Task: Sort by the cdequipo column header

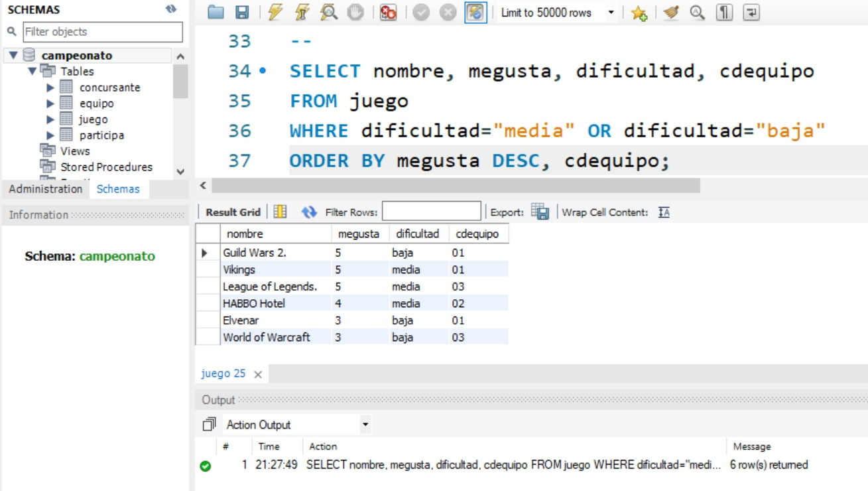Action: pos(479,234)
